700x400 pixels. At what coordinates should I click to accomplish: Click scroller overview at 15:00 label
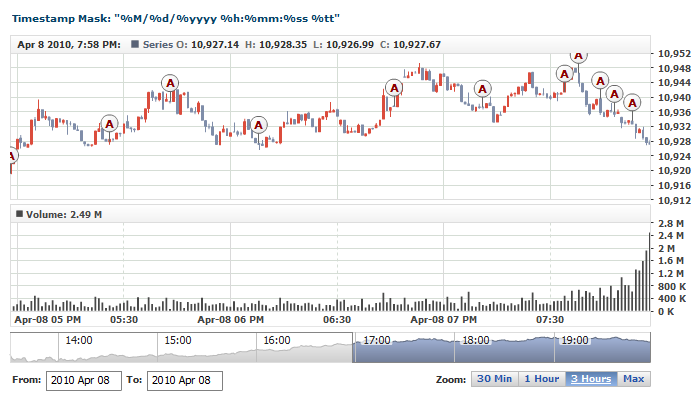177,341
